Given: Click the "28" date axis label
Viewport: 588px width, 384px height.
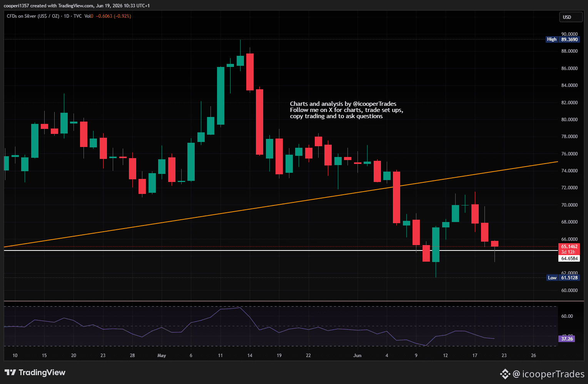Looking at the screenshot, I should click(132, 356).
